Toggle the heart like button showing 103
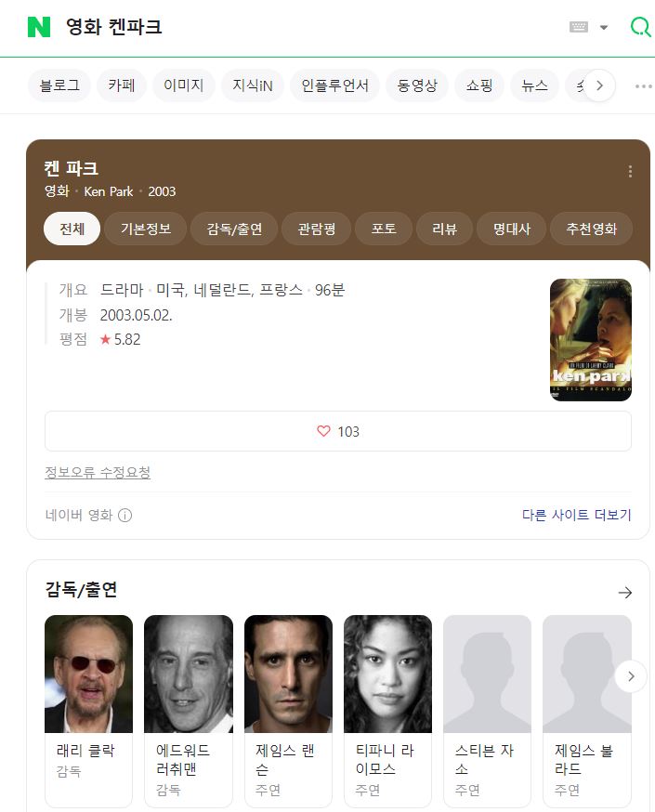The width and height of the screenshot is (655, 812). [338, 431]
